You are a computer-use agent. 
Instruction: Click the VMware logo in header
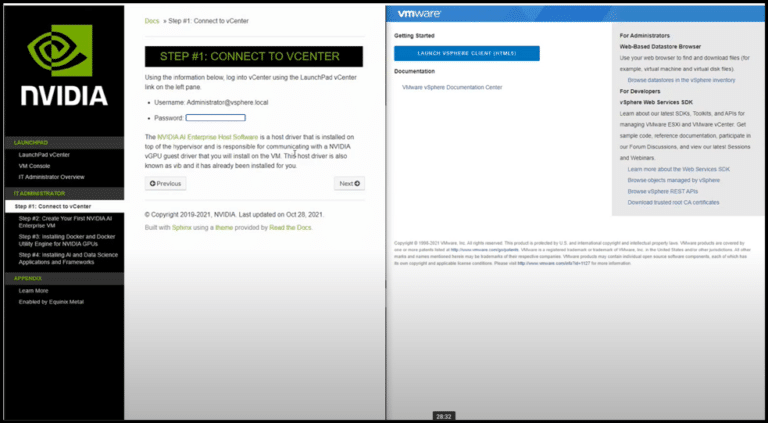coord(419,14)
